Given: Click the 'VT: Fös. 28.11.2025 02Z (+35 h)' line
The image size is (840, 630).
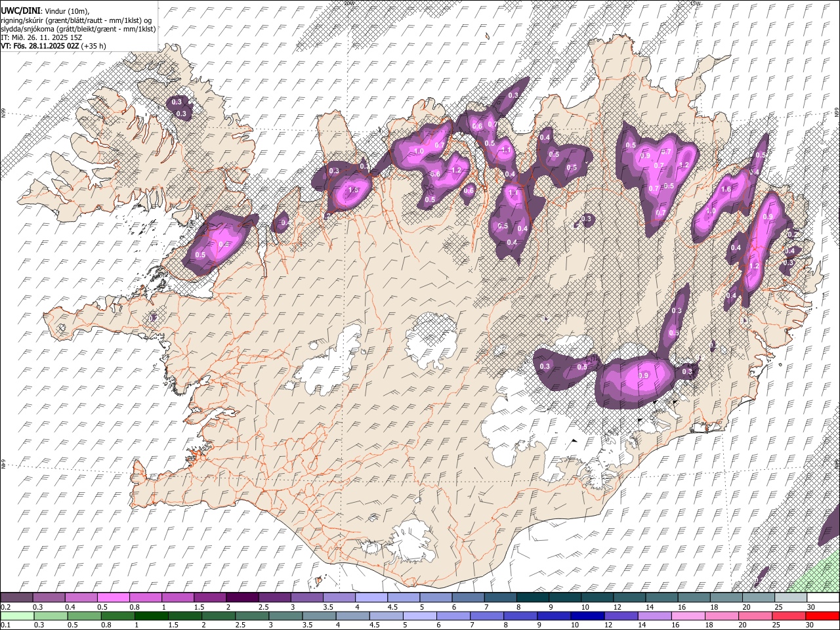Looking at the screenshot, I should point(54,46).
